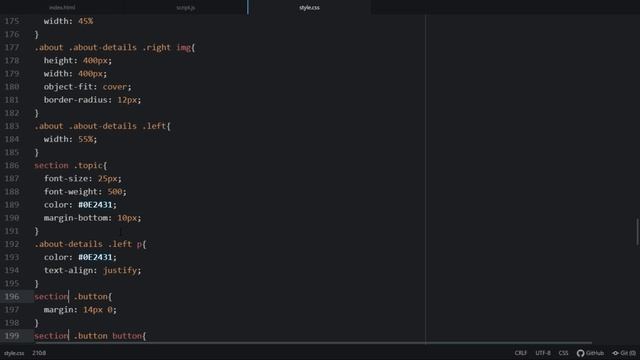Place cursor on value 45% on line 175
Viewport: 640px width, 360px height.
click(x=86, y=21)
